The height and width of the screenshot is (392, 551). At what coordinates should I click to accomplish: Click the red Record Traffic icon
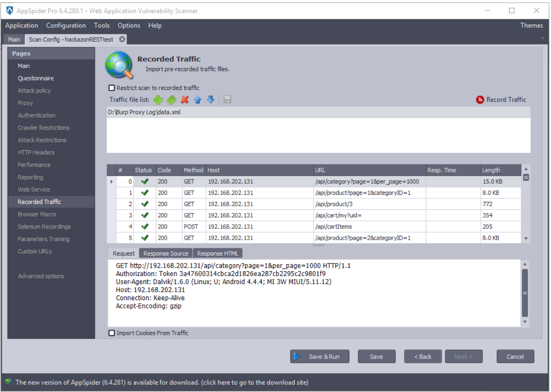click(480, 100)
